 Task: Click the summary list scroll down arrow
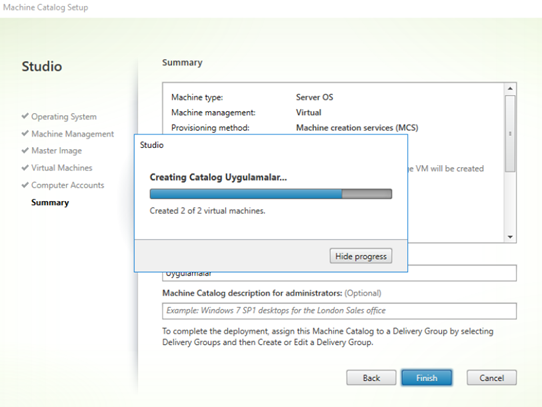pyautogui.click(x=510, y=237)
